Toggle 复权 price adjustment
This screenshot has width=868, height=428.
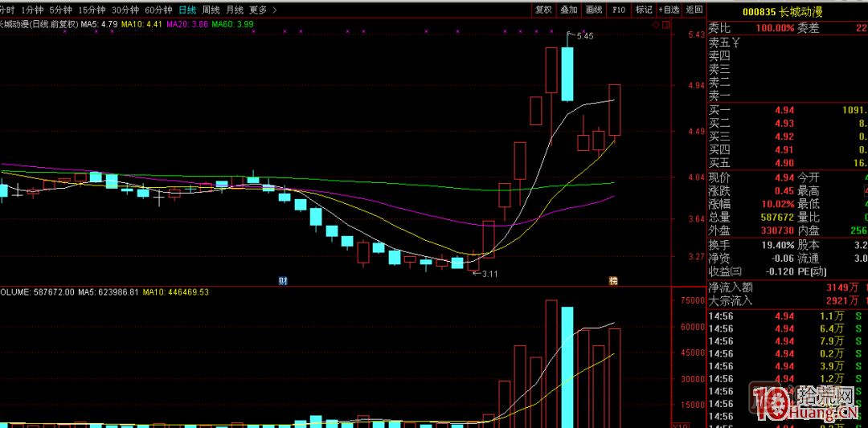pos(543,10)
